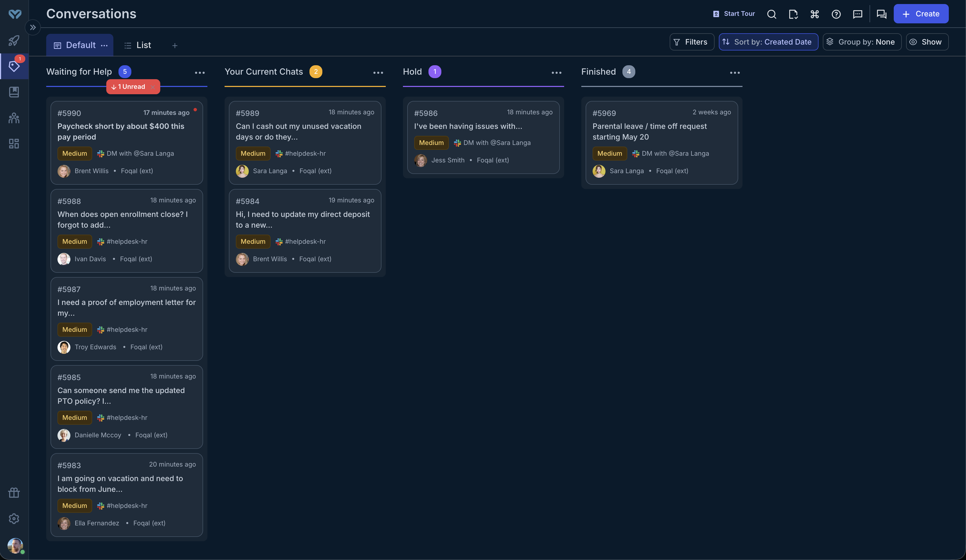Click Ivan Davis avatar on ticket #5988
The height and width of the screenshot is (560, 966).
pyautogui.click(x=64, y=259)
